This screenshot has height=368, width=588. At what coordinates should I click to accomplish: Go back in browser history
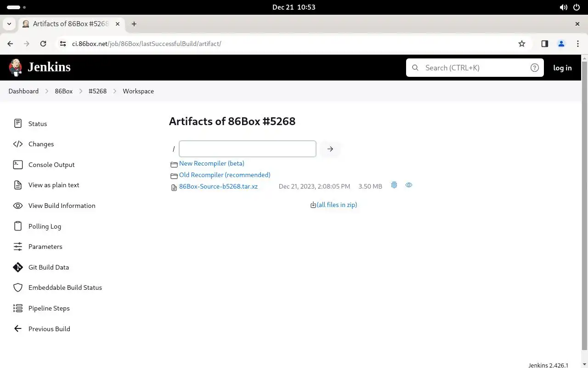click(x=10, y=44)
